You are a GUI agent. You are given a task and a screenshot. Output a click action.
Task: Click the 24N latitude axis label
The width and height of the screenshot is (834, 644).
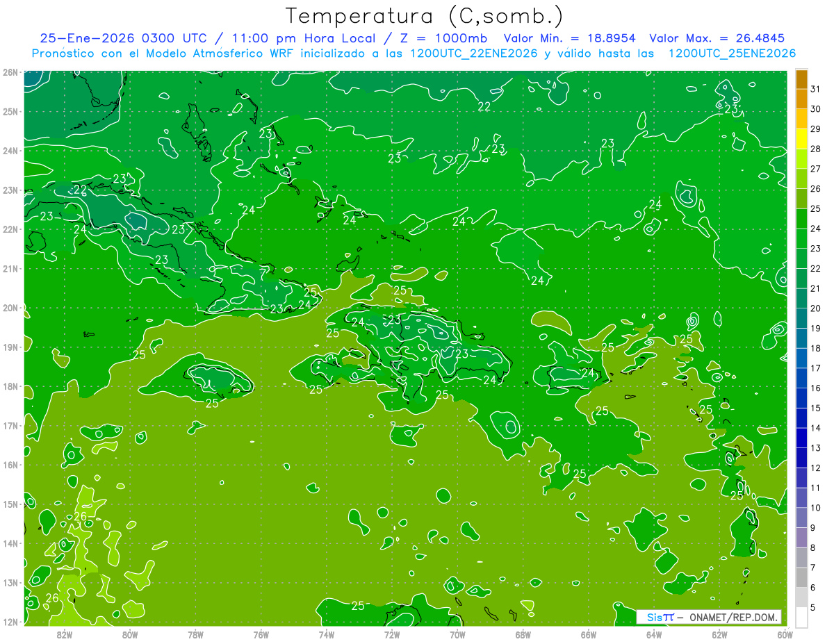click(x=10, y=151)
